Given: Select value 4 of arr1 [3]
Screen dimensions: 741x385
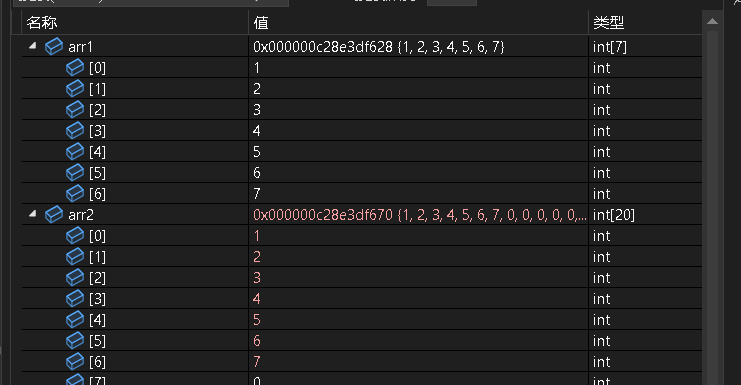Looking at the screenshot, I should (x=257, y=131).
